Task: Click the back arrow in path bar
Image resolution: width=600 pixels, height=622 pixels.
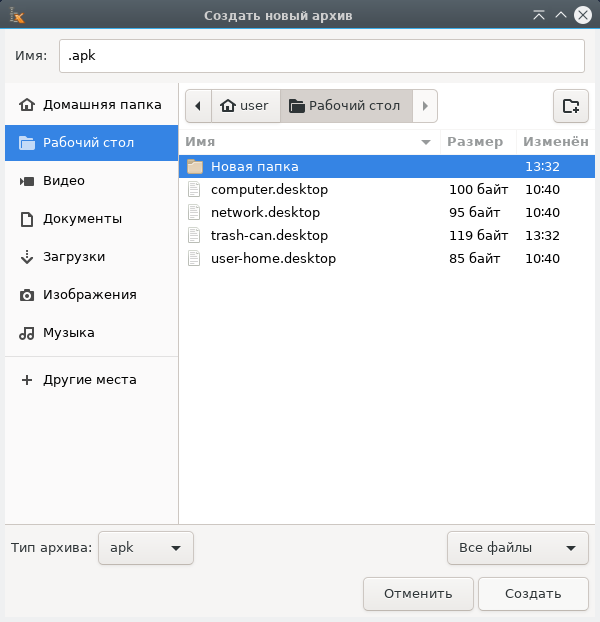Action: 198,106
